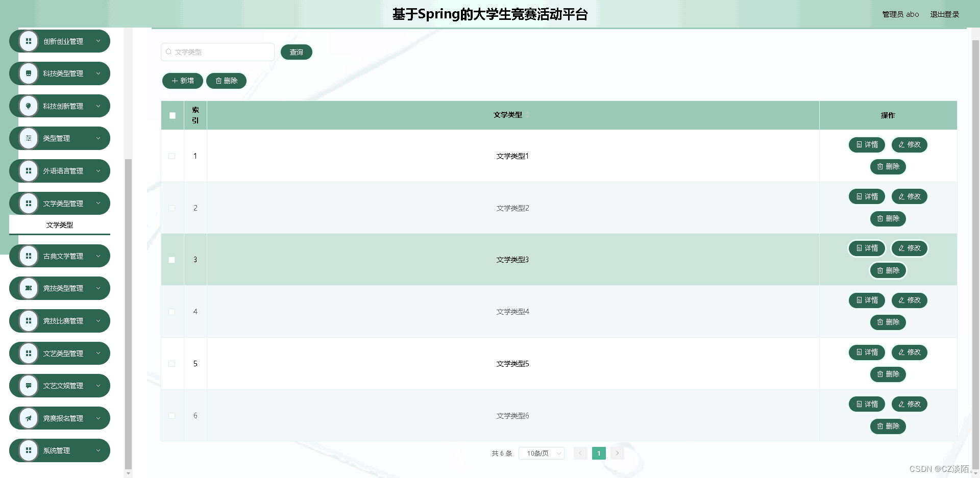Focus the 文学类型 search input field
This screenshot has width=980, height=478.
point(218,52)
